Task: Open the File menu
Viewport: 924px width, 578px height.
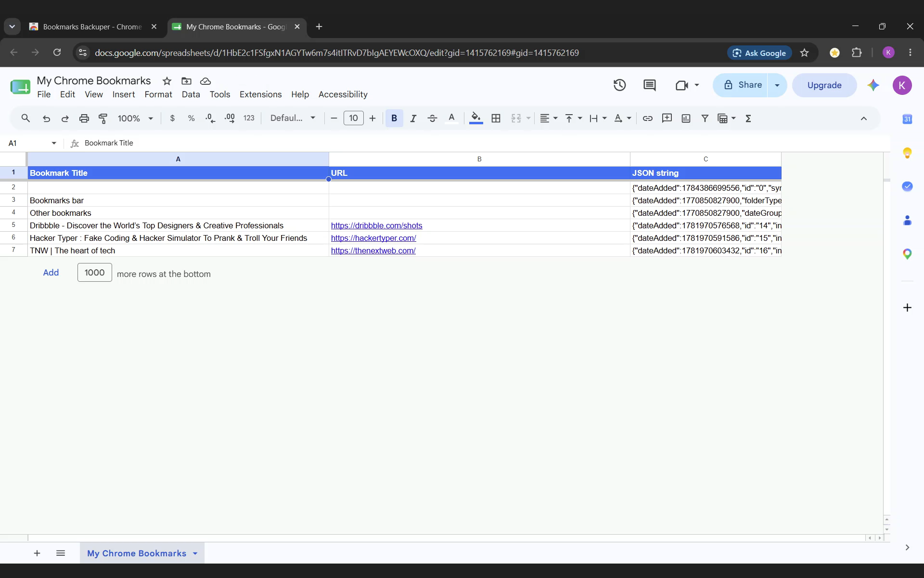Action: (44, 94)
